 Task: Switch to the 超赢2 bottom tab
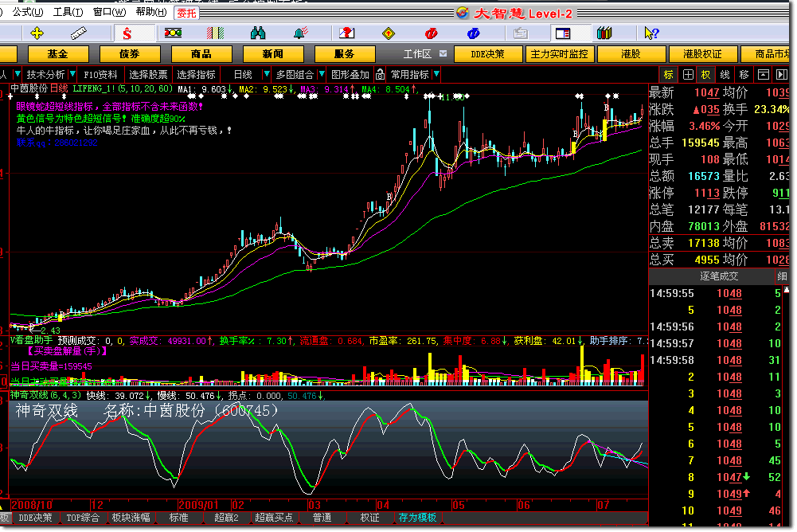pos(226,518)
